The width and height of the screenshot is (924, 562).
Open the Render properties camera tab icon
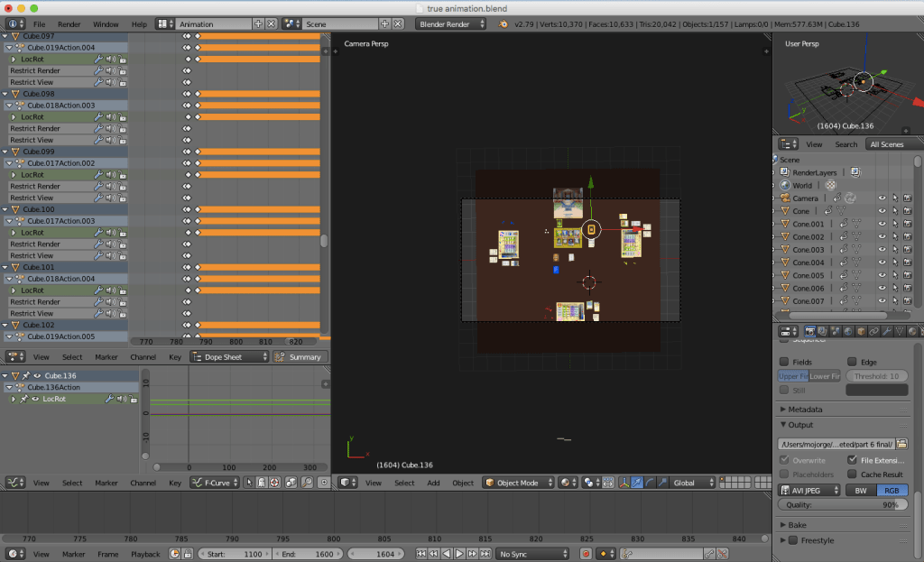click(809, 332)
